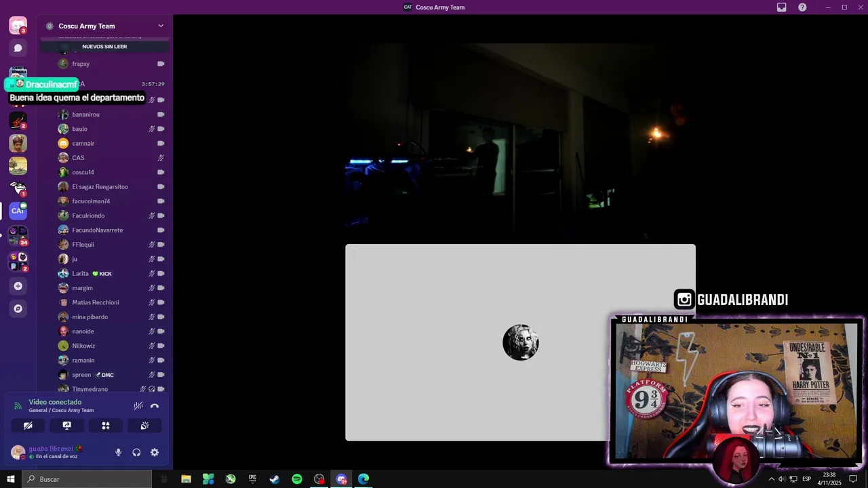This screenshot has height=488, width=868.
Task: Toggle camera off/on button in voice panel
Action: [x=28, y=426]
